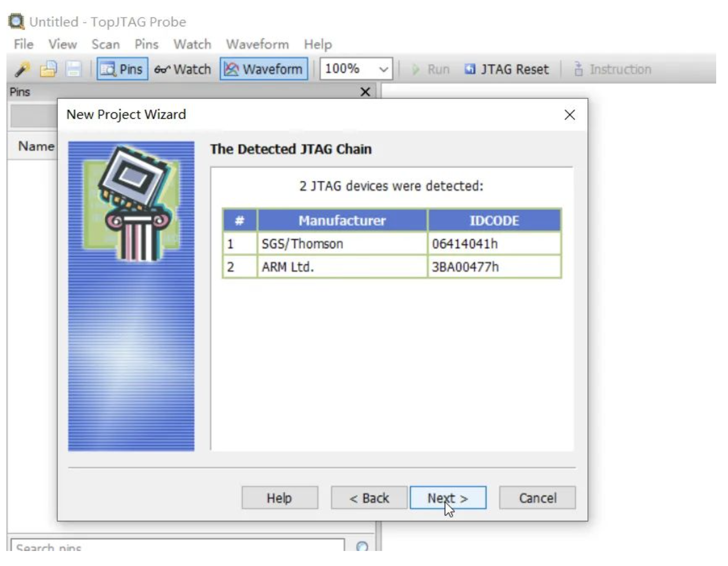
Task: Close the Pins panel
Action: point(365,92)
